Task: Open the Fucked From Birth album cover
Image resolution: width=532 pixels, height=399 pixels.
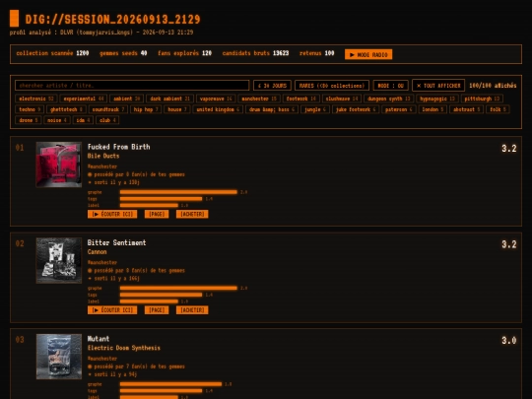Action: click(59, 165)
